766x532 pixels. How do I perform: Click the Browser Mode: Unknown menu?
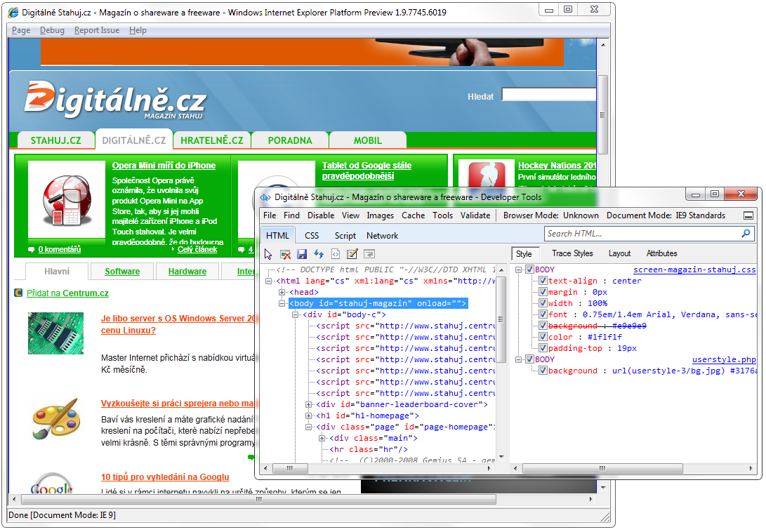tap(551, 215)
